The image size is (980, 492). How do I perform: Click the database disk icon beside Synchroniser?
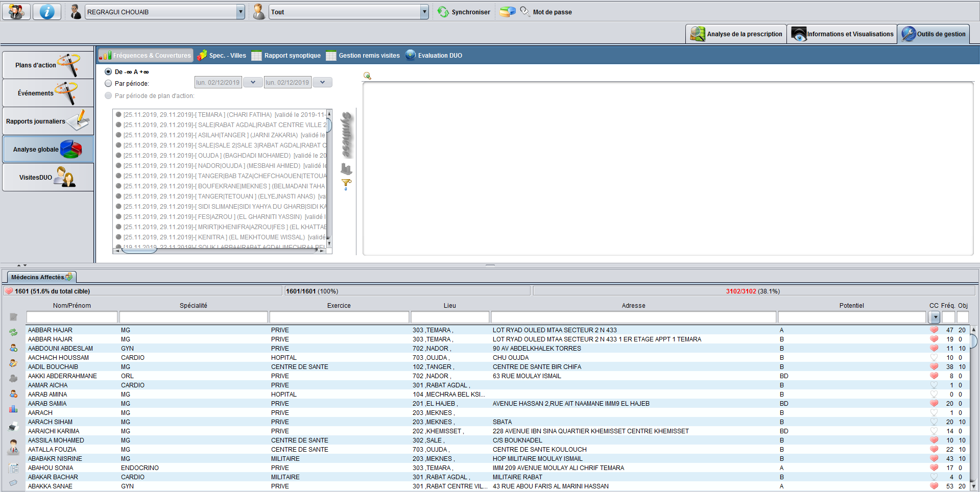tap(508, 12)
